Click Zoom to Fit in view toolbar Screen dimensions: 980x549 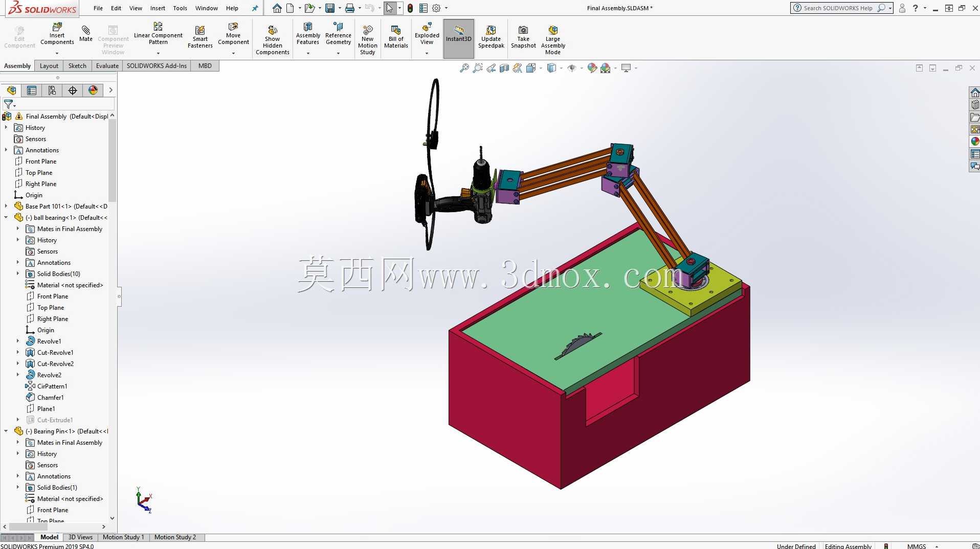point(464,68)
